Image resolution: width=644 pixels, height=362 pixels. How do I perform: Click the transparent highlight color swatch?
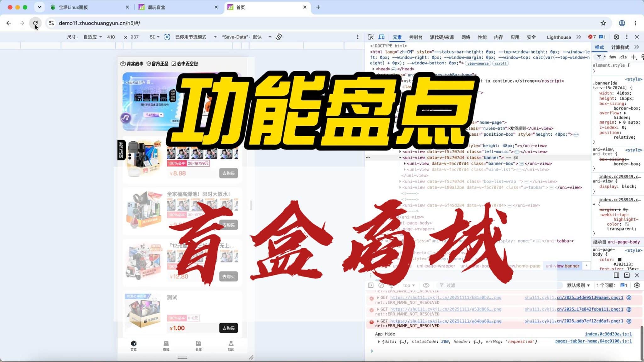[627, 224]
